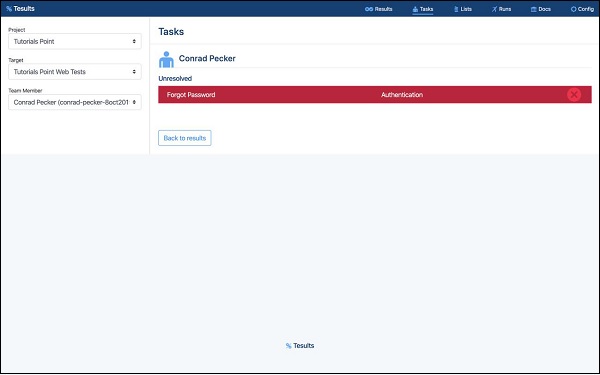Click the Authentication suite label
Image resolution: width=600 pixels, height=375 pixels.
[402, 95]
